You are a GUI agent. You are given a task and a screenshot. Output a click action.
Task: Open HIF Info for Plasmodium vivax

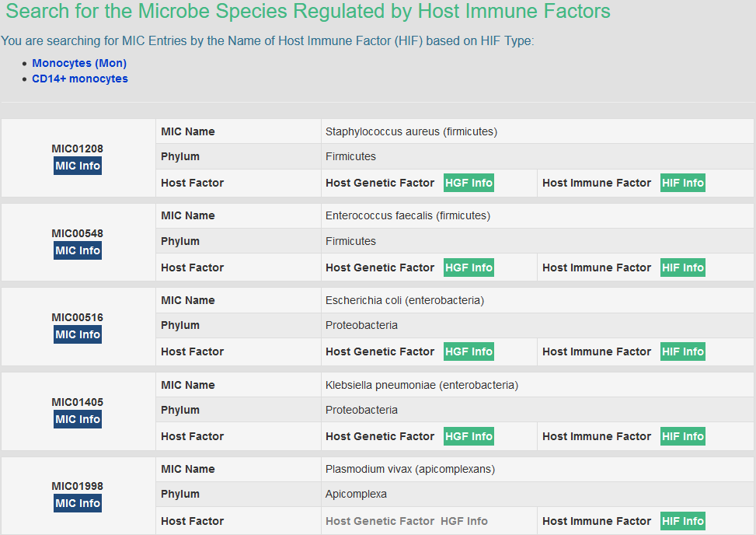[x=682, y=521]
